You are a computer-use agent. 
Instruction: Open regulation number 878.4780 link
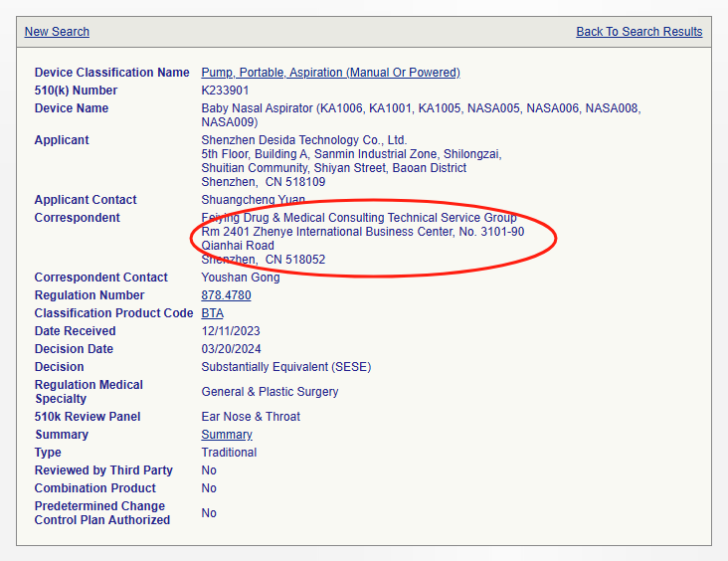coord(226,295)
